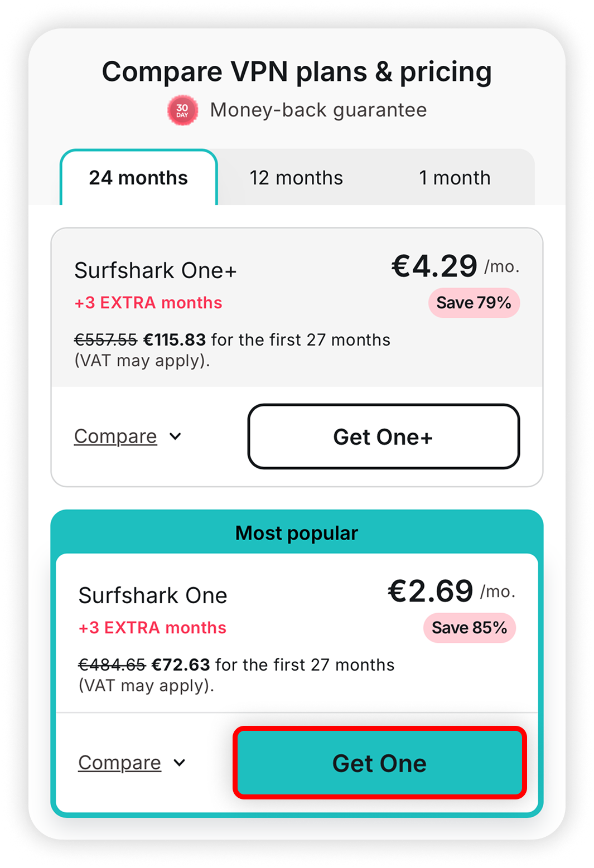Click the Compare link on Surfshark One
This screenshot has height=868, width=594.
(x=119, y=763)
